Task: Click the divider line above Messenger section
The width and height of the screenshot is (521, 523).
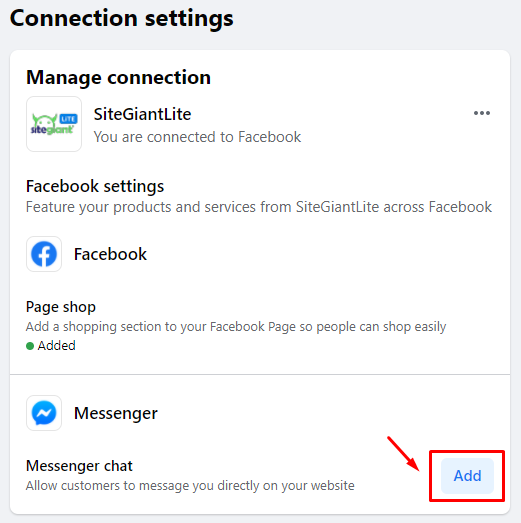Action: [260, 374]
